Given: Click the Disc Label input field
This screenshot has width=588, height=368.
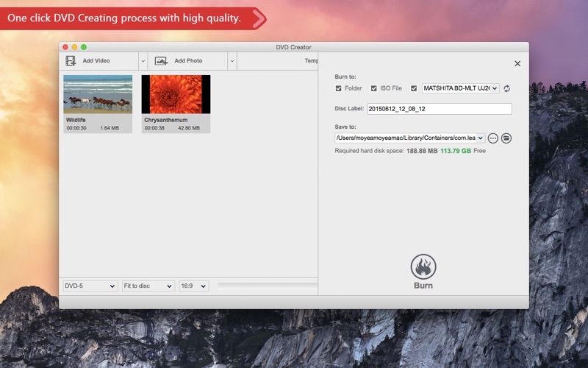Looking at the screenshot, I should (440, 109).
